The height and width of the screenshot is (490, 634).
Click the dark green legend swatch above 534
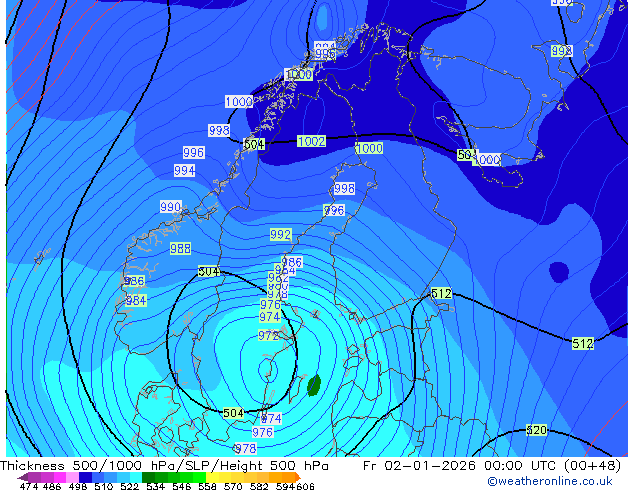tap(148, 477)
